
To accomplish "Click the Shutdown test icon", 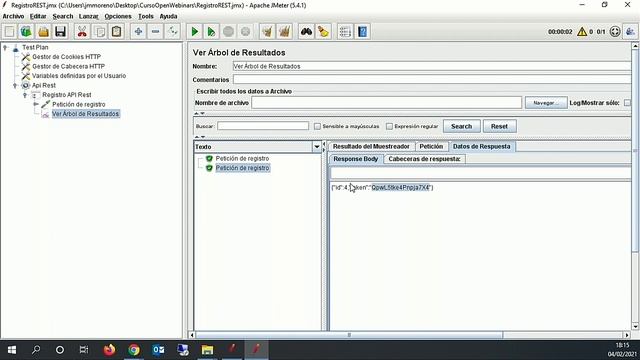I will click(245, 31).
